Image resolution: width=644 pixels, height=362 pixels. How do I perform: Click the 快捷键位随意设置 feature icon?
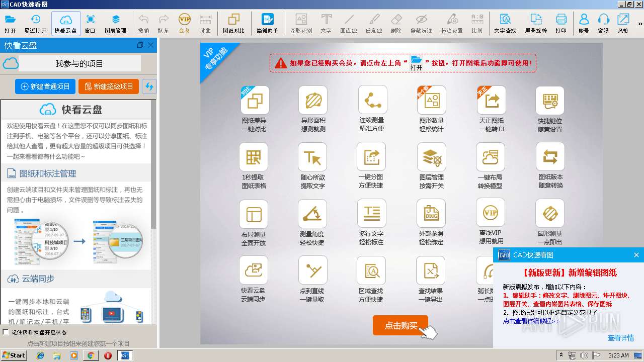pyautogui.click(x=550, y=101)
